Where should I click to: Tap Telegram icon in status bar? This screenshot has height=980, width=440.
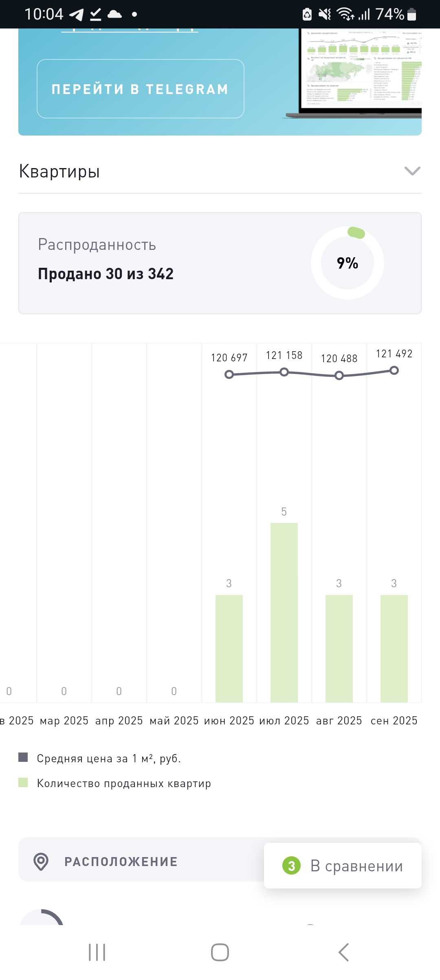pos(76,15)
